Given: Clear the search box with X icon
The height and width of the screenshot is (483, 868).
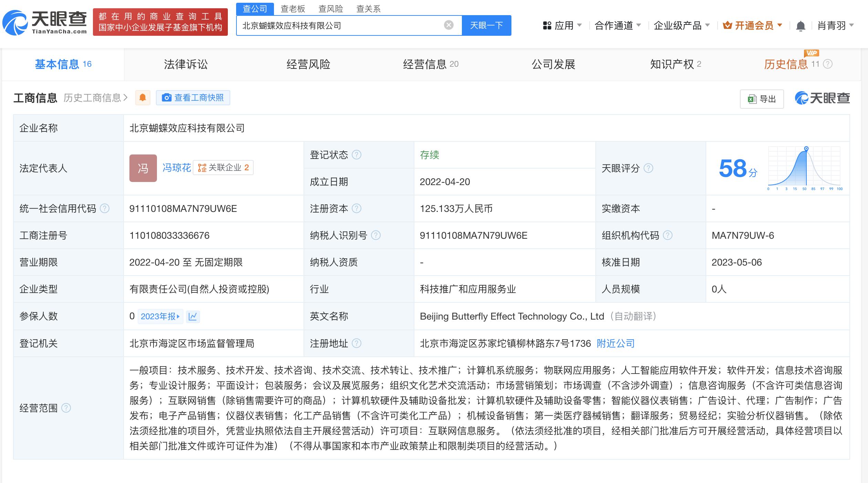Looking at the screenshot, I should coord(448,25).
